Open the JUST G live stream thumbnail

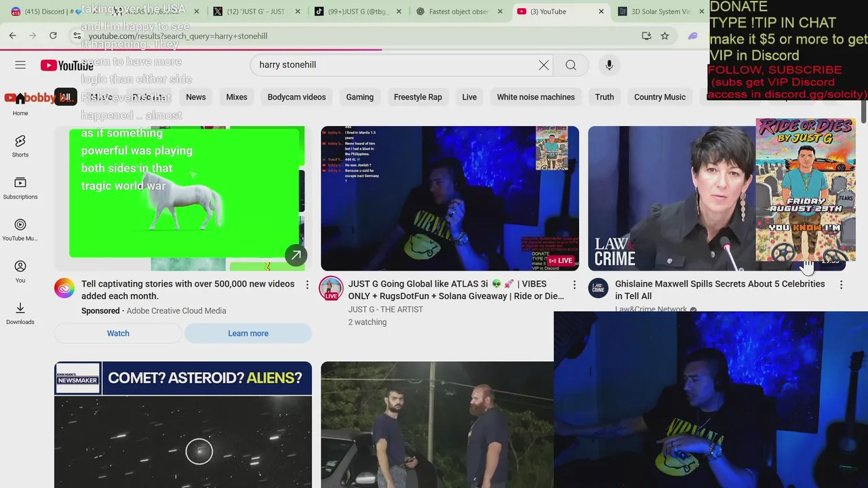pos(450,198)
